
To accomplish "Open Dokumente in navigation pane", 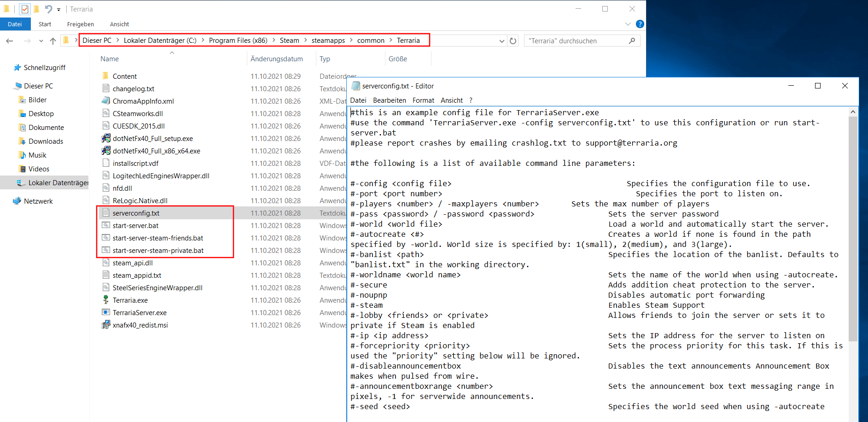I will 46,128.
